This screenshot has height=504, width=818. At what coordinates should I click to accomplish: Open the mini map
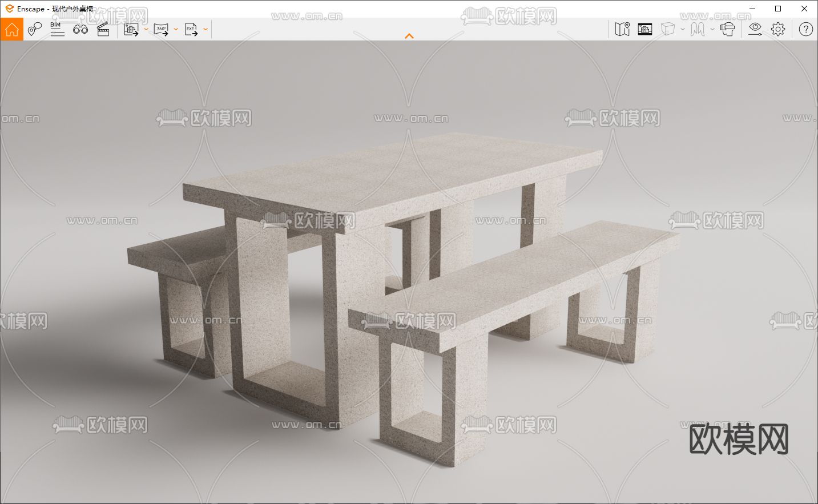622,29
